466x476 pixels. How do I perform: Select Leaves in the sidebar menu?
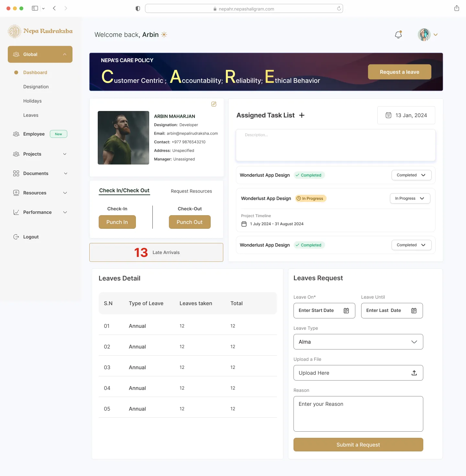(31, 115)
